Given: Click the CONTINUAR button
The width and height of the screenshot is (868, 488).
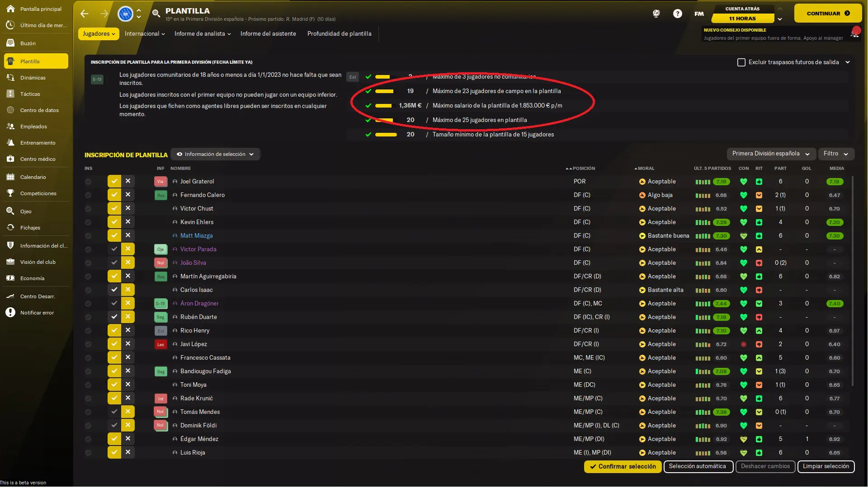Looking at the screenshot, I should click(x=828, y=14).
